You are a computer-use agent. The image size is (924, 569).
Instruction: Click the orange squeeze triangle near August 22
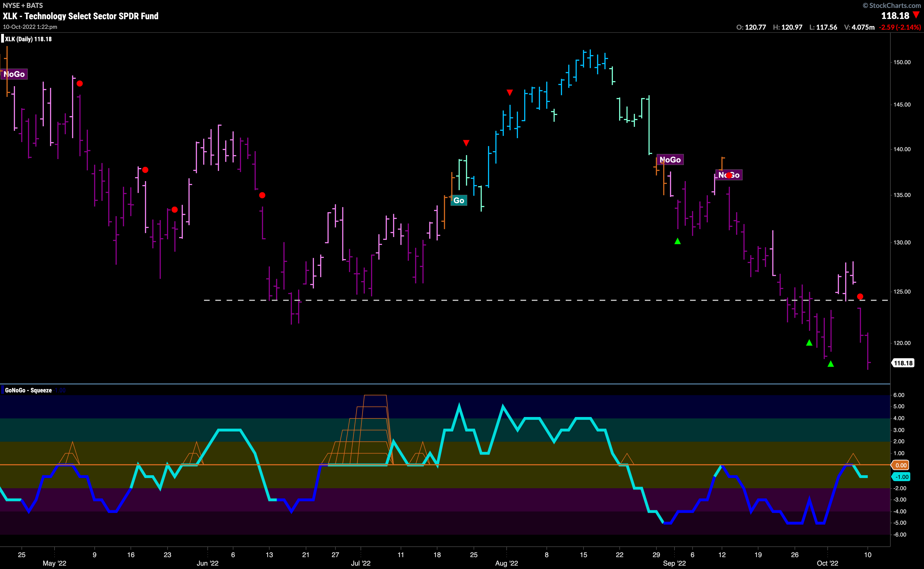pos(627,459)
